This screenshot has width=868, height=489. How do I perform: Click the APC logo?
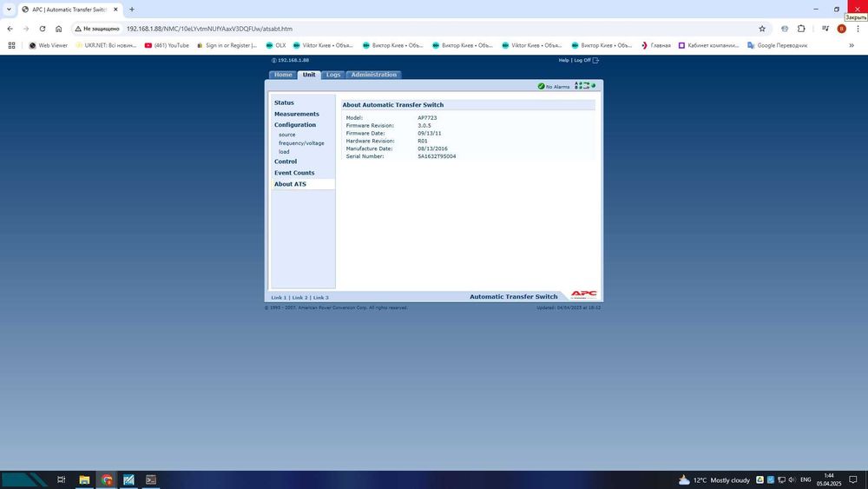coord(583,294)
